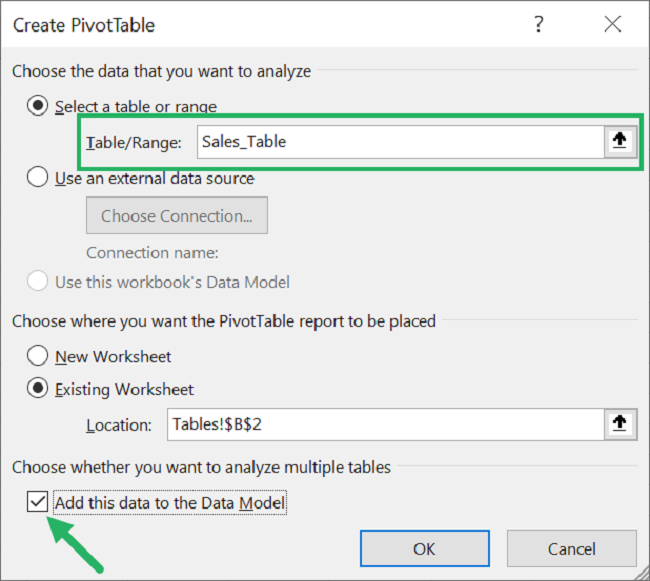Select 'Use an external data source' radio
The image size is (650, 581).
pyautogui.click(x=38, y=178)
